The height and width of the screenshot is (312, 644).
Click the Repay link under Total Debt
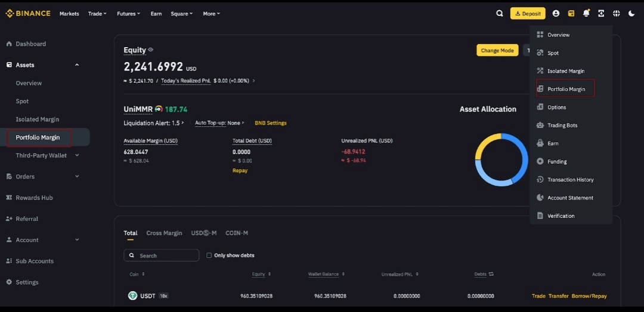coord(240,170)
